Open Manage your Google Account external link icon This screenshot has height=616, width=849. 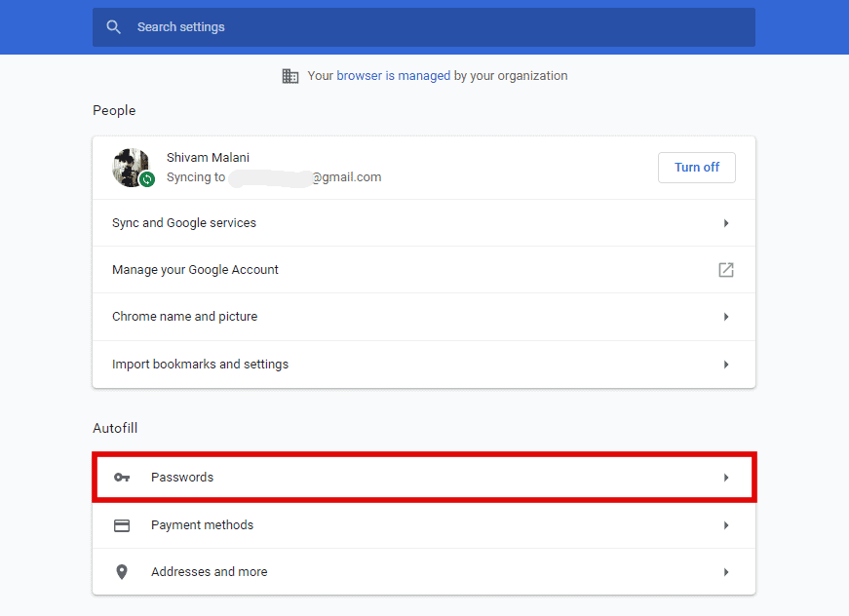(725, 269)
